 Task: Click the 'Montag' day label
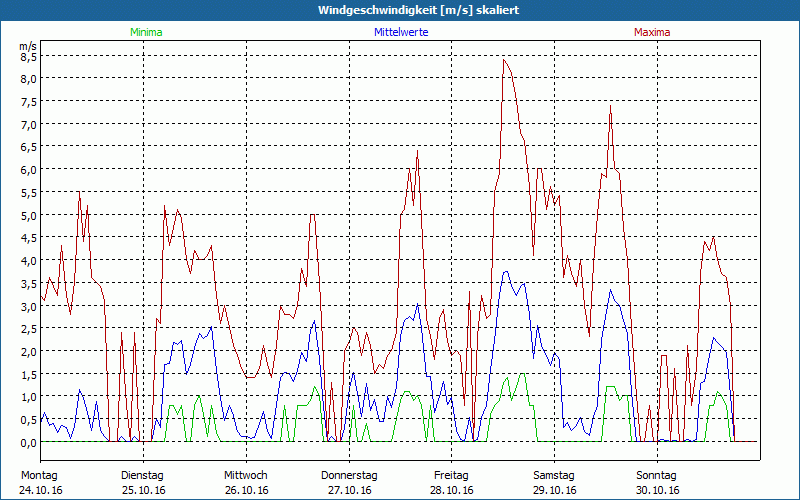coord(39,476)
